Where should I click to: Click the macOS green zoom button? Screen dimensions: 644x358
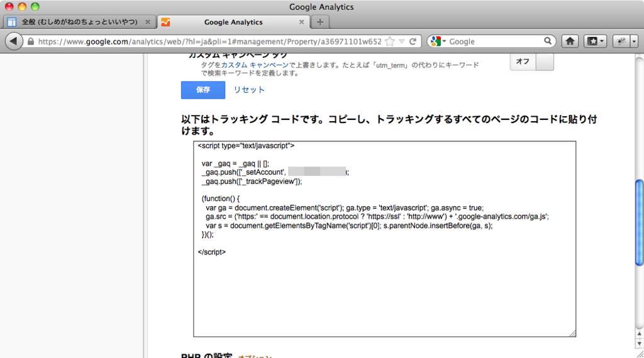click(35, 6)
